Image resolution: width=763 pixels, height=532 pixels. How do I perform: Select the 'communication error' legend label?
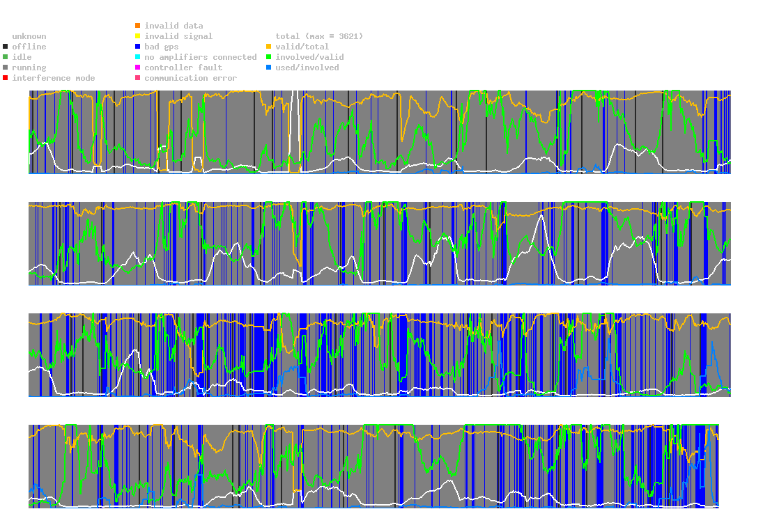pyautogui.click(x=191, y=78)
